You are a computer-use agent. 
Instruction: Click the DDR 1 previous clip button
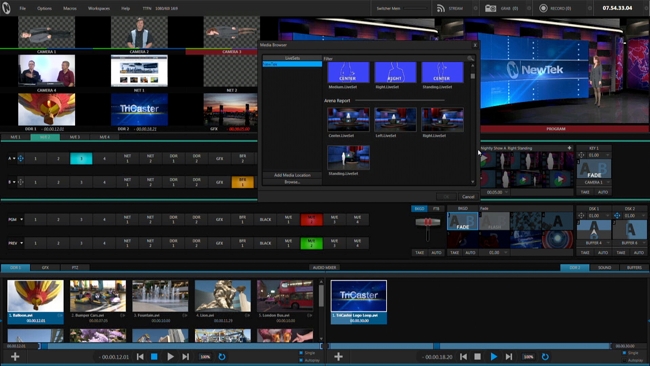[140, 356]
